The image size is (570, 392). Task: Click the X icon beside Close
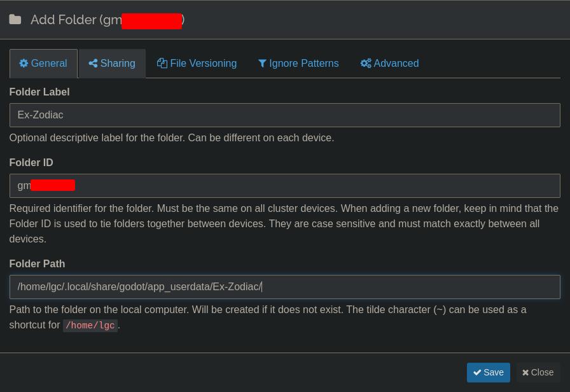point(525,372)
